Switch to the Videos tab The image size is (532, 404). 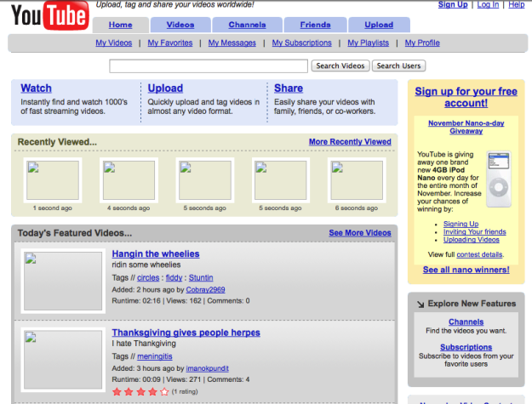click(x=180, y=26)
